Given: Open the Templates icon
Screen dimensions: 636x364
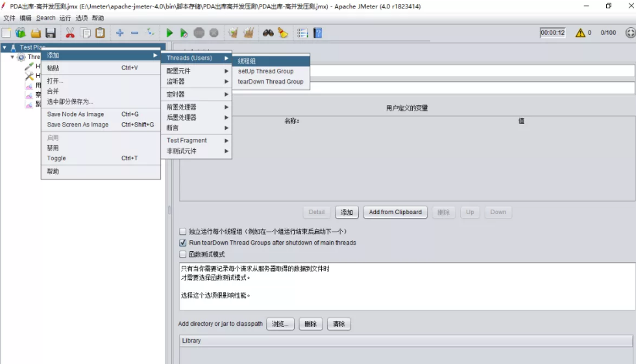Looking at the screenshot, I should [x=21, y=33].
